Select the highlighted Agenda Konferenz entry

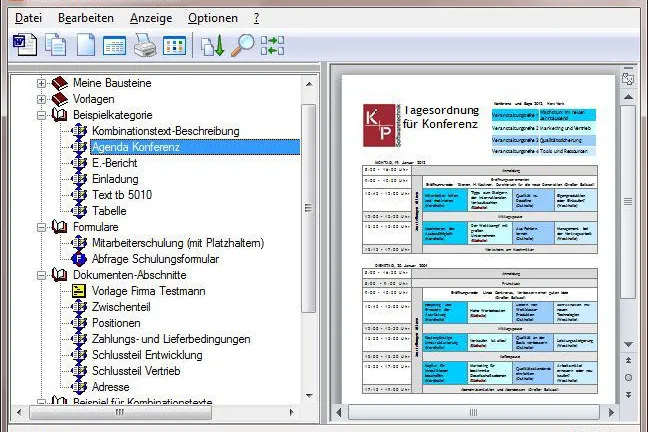coord(195,147)
